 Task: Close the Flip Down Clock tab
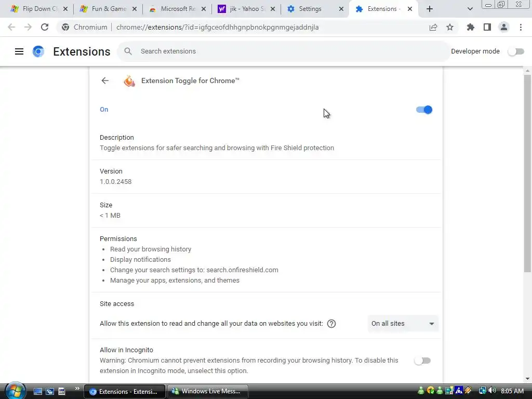[65, 9]
